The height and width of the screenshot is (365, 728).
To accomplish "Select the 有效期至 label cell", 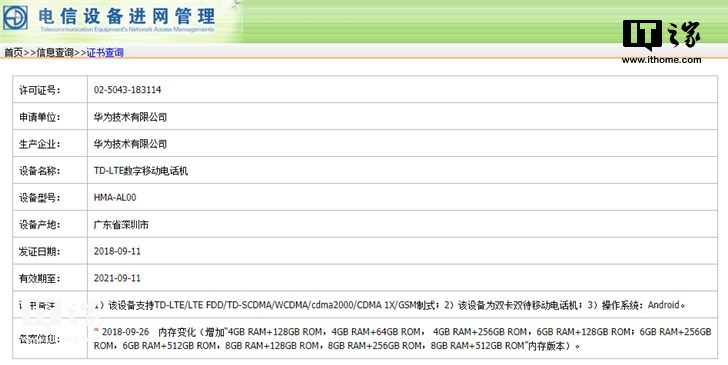I will click(x=50, y=278).
